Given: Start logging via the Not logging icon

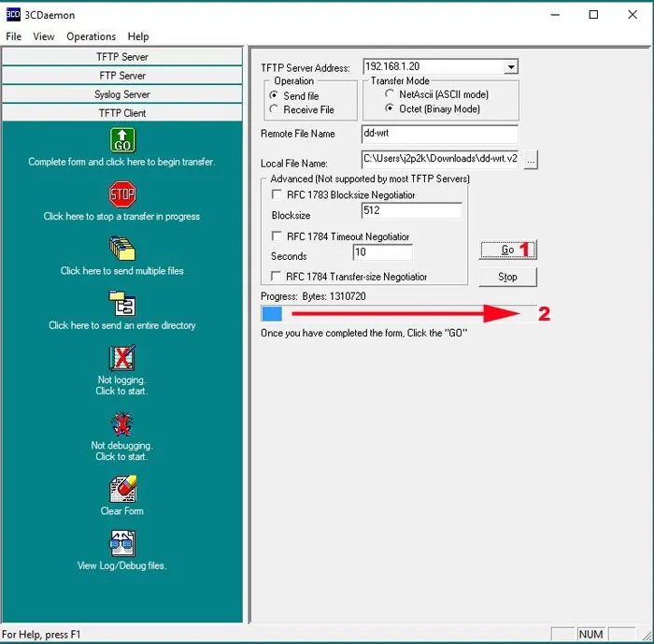Looking at the screenshot, I should [122, 358].
